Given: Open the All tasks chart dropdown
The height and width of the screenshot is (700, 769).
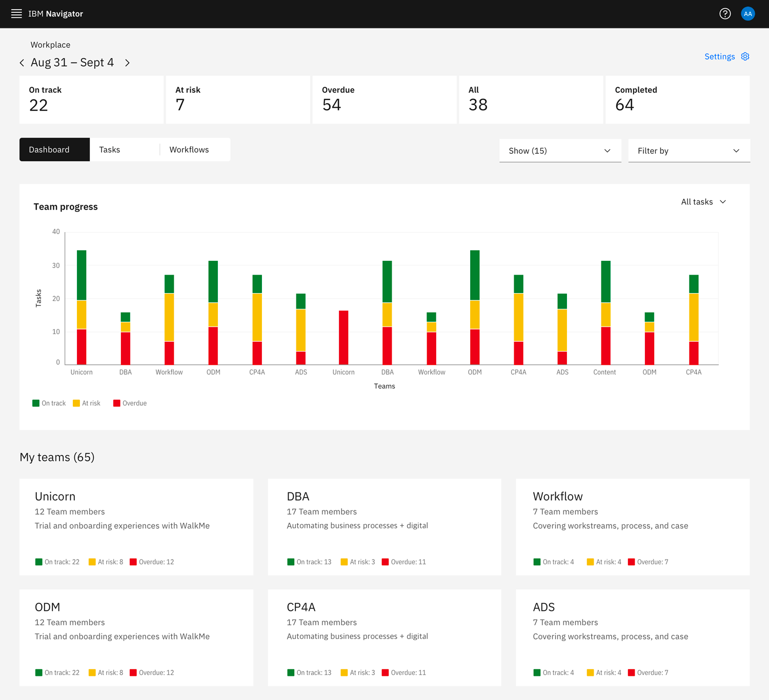Looking at the screenshot, I should point(703,202).
